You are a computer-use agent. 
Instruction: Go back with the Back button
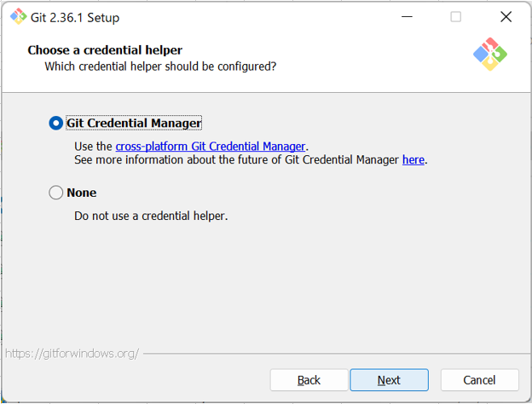pyautogui.click(x=309, y=380)
